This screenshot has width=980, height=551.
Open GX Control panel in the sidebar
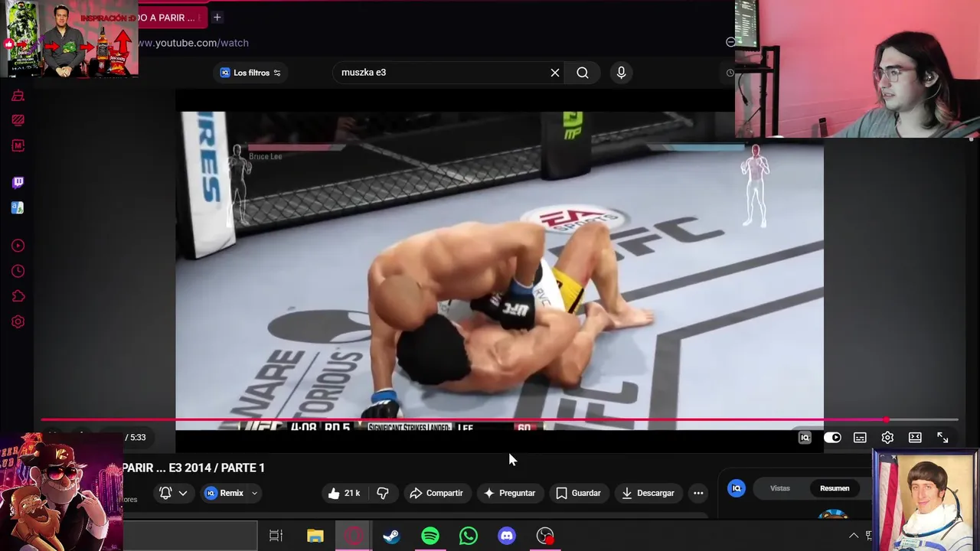click(x=18, y=120)
